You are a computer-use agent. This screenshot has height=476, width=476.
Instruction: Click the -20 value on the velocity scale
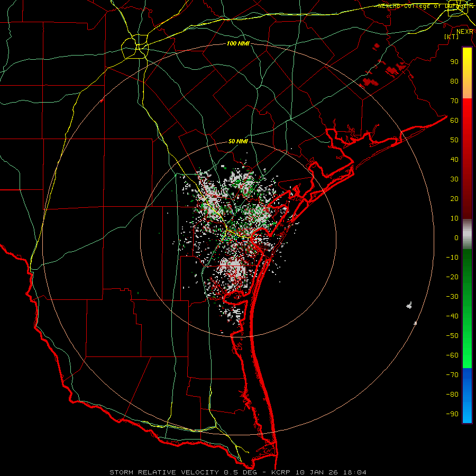[x=452, y=277]
